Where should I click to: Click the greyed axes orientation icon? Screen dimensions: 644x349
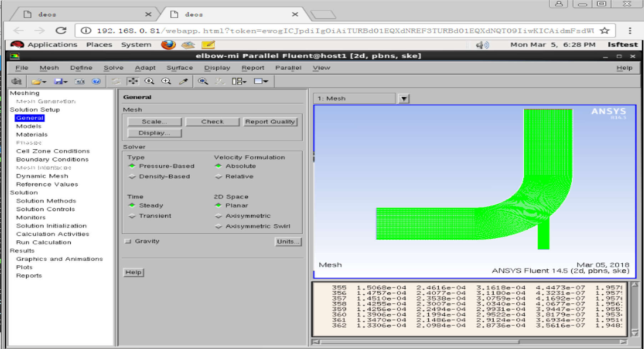click(x=220, y=81)
